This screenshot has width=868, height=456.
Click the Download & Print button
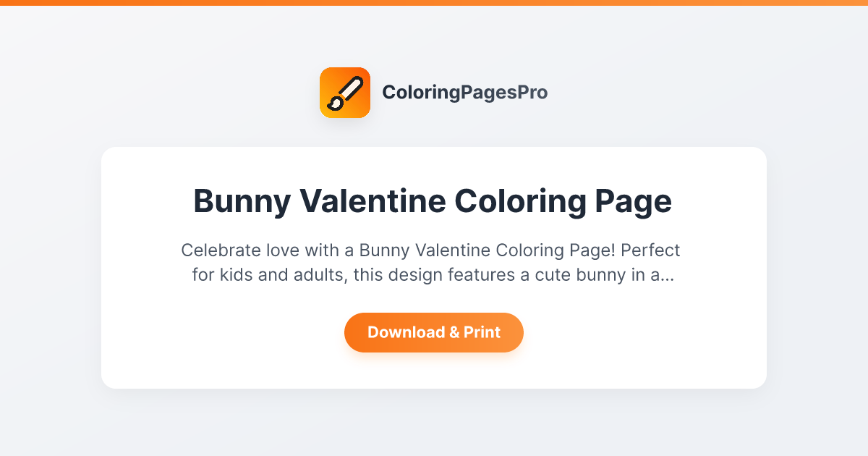pos(434,332)
